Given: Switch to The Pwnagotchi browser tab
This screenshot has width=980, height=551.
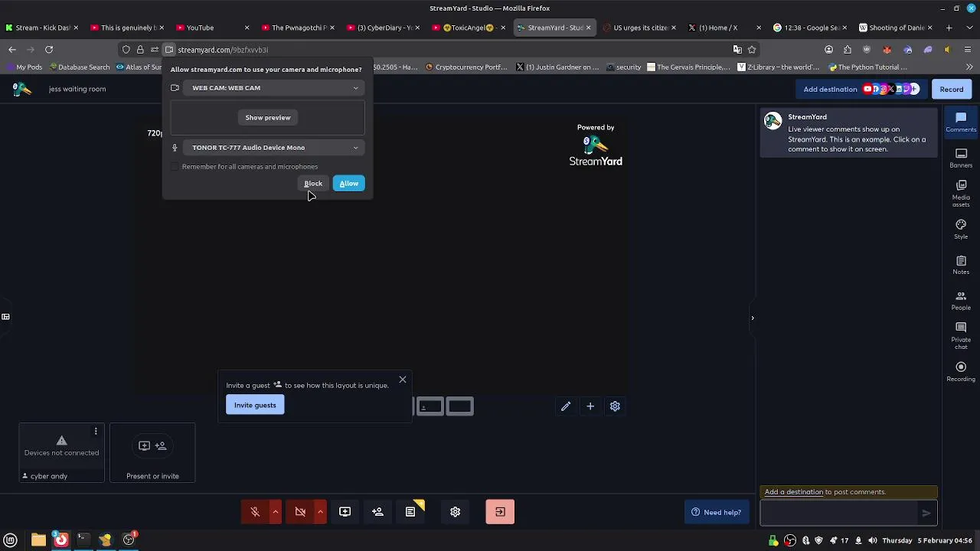Looking at the screenshot, I should pos(297,28).
